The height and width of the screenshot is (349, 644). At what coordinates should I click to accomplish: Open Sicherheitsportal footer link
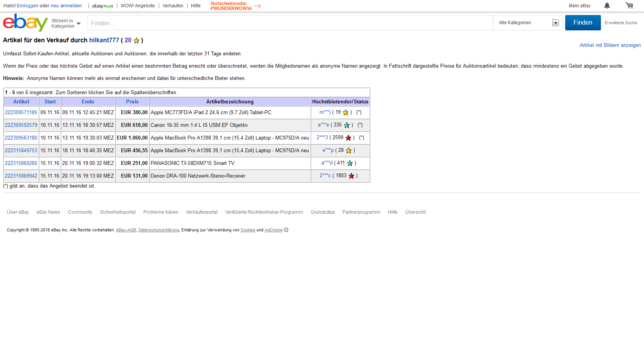coord(118,212)
